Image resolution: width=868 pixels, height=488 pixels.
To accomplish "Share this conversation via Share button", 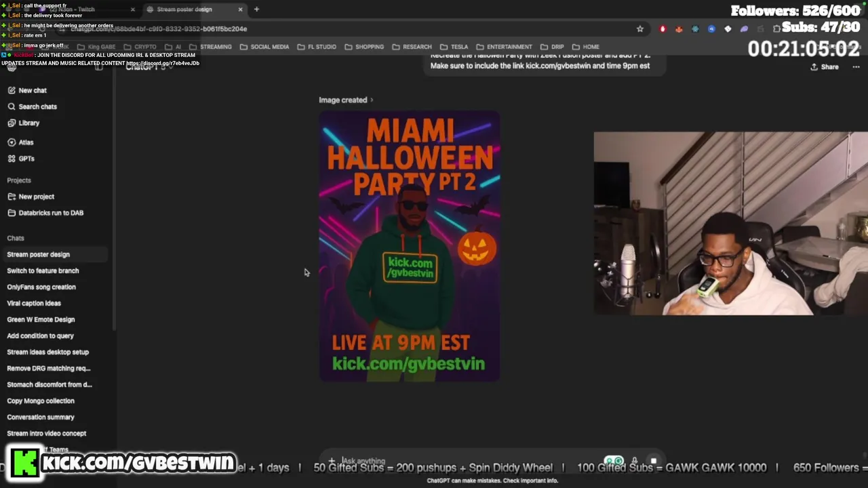I will coord(825,67).
